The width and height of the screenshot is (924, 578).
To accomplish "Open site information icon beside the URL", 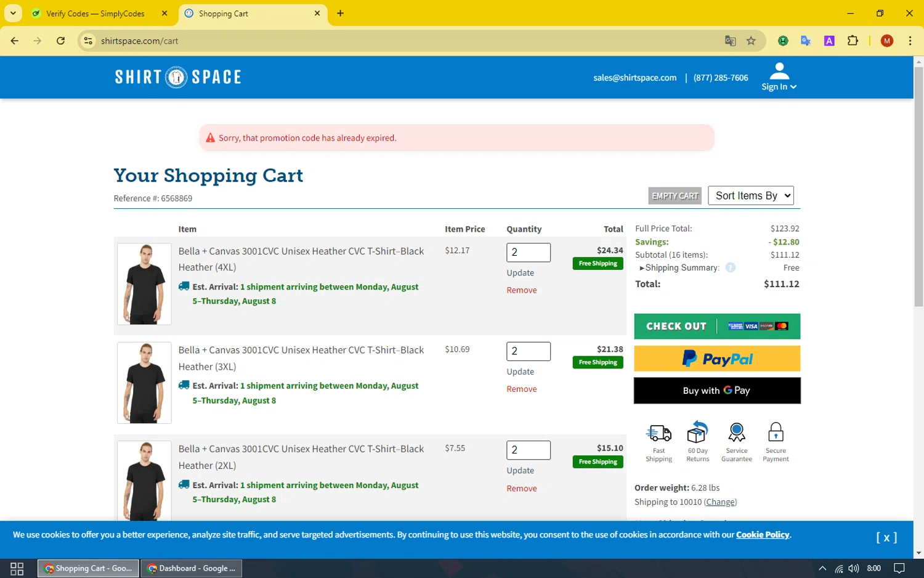I will pyautogui.click(x=88, y=41).
